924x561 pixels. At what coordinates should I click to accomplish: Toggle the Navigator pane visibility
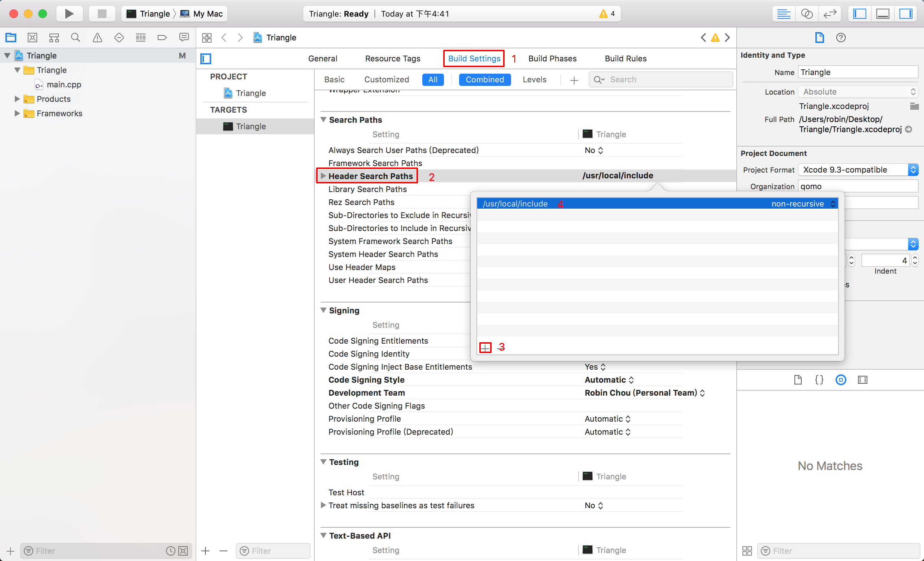coord(859,14)
